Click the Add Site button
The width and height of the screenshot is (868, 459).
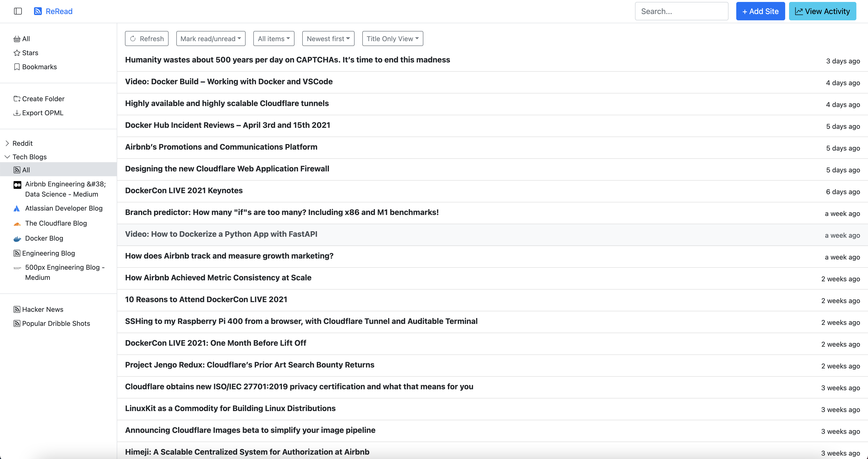point(760,11)
